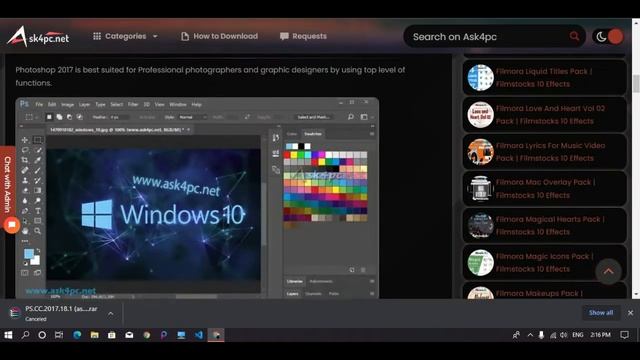Click the orange chat bubble icon
The width and height of the screenshot is (640, 360).
tap(11, 225)
